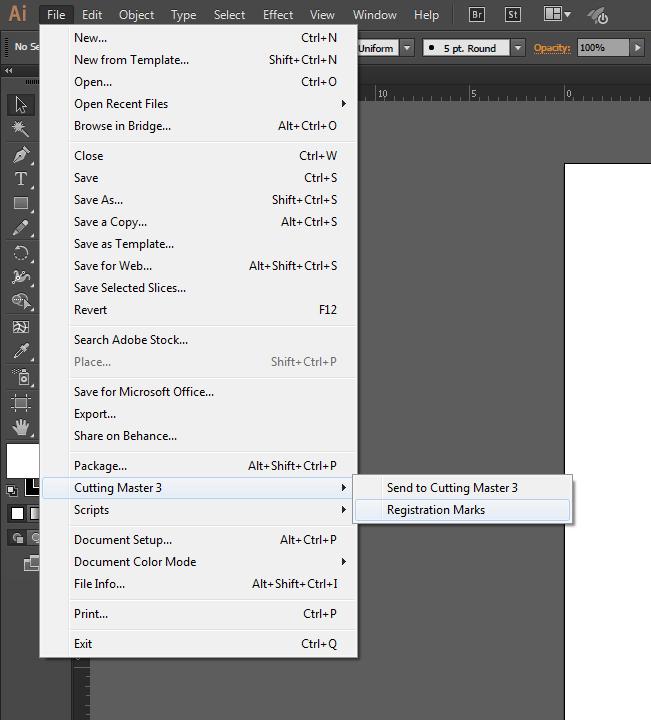Select the Artboard tool
The width and height of the screenshot is (651, 720).
20,402
